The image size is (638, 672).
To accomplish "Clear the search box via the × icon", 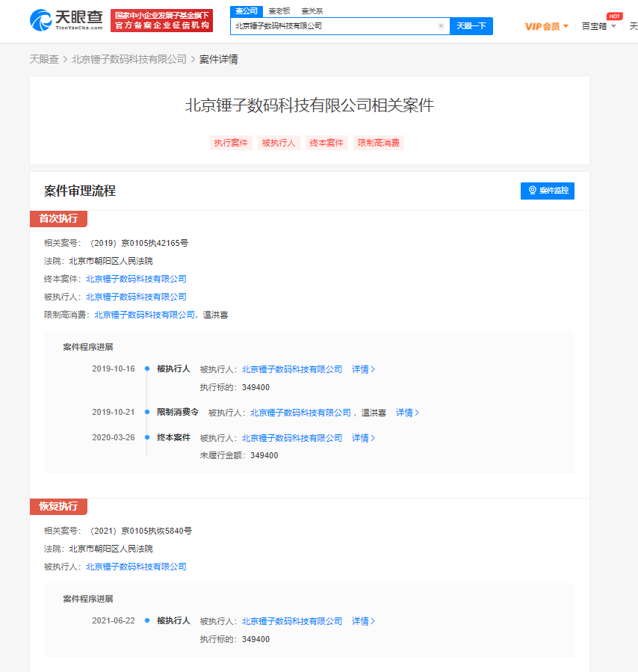I will [441, 25].
